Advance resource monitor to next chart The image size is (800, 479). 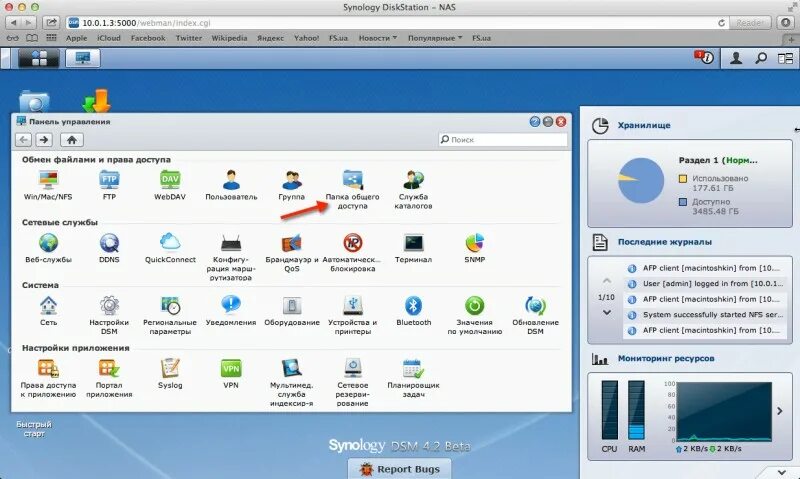(x=780, y=411)
